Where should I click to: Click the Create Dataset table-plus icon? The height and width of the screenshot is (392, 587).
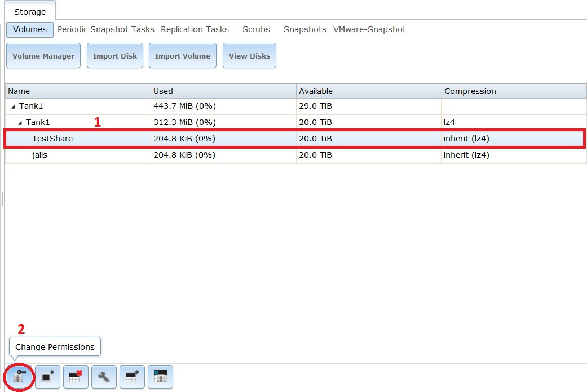pos(132,377)
